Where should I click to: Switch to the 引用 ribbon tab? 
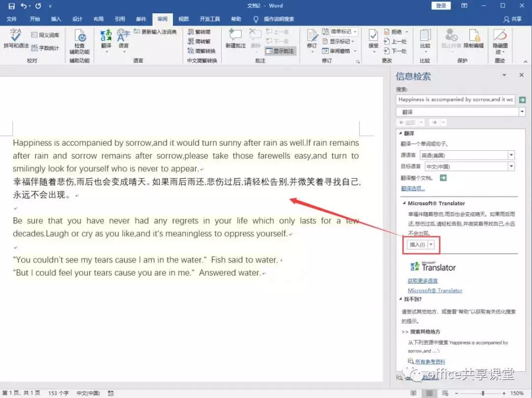coord(120,19)
